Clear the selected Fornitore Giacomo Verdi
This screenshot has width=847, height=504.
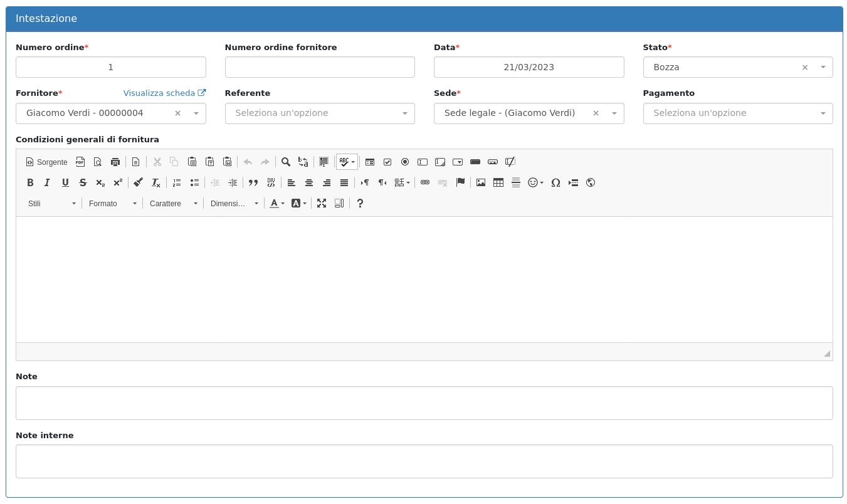click(177, 113)
